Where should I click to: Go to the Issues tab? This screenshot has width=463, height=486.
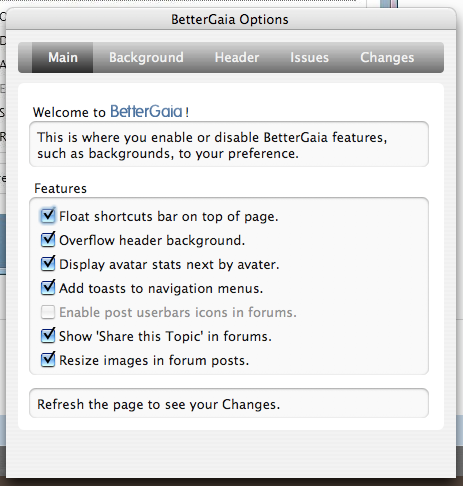coord(309,57)
